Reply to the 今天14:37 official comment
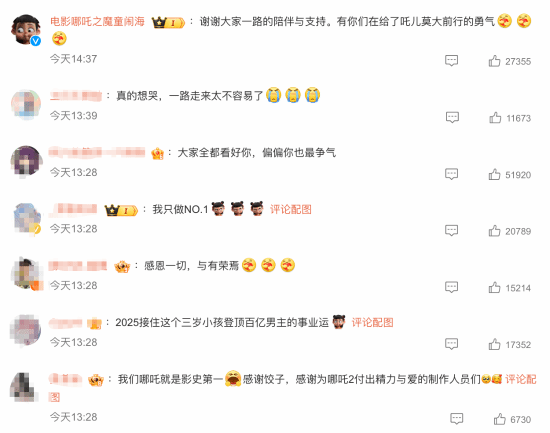Image resolution: width=550 pixels, height=433 pixels. (451, 61)
